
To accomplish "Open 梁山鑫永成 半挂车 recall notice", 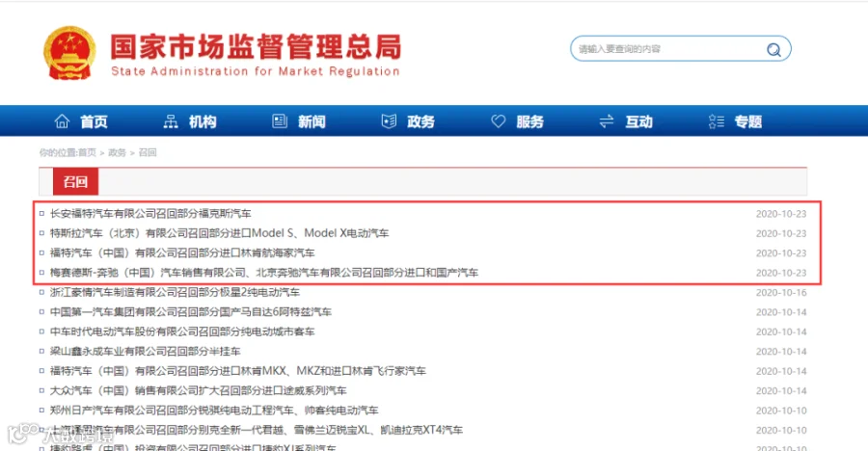I will 145,352.
